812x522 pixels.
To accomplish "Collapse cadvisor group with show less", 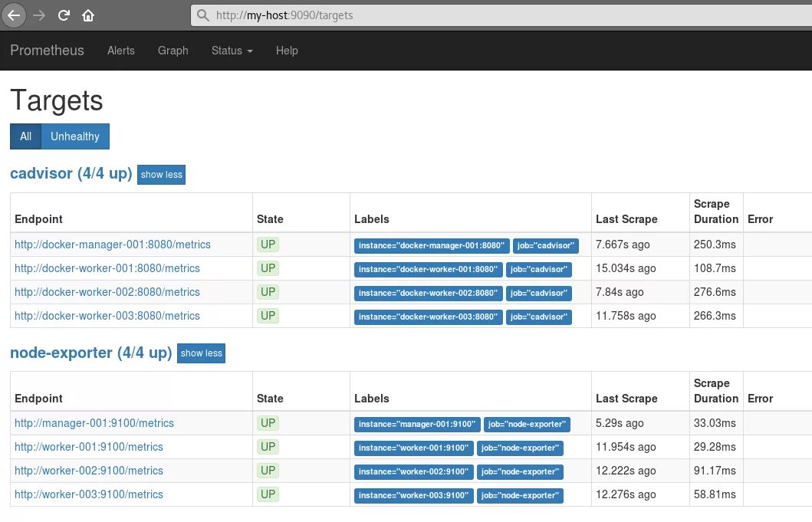I will tap(162, 175).
